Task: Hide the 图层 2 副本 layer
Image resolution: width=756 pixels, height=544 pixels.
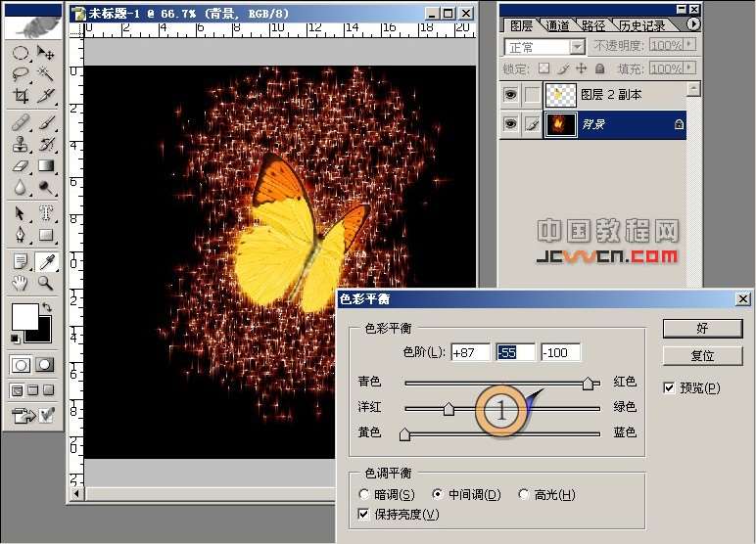Action: pyautogui.click(x=508, y=95)
